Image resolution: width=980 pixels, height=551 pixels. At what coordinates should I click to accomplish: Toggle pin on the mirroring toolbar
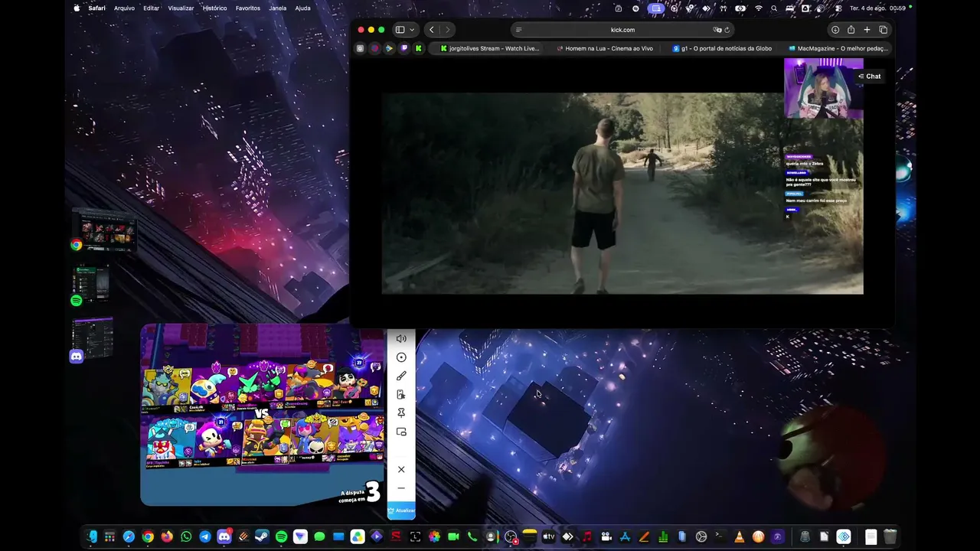[x=401, y=413]
